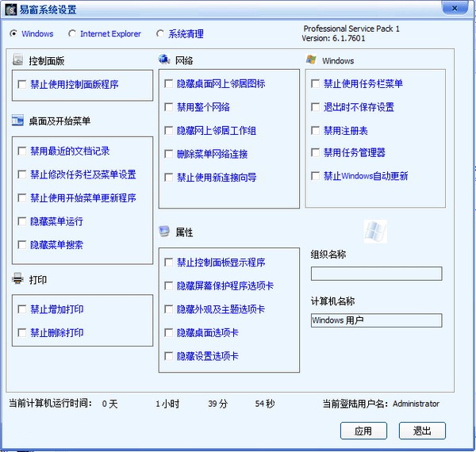Check 隐藏桌面选项卡 option
The height and width of the screenshot is (452, 476).
168,332
